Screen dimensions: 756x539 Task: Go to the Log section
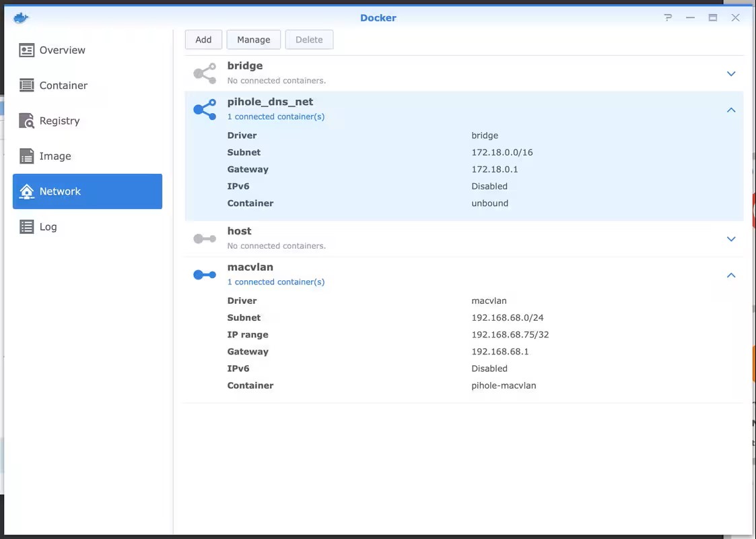48,227
